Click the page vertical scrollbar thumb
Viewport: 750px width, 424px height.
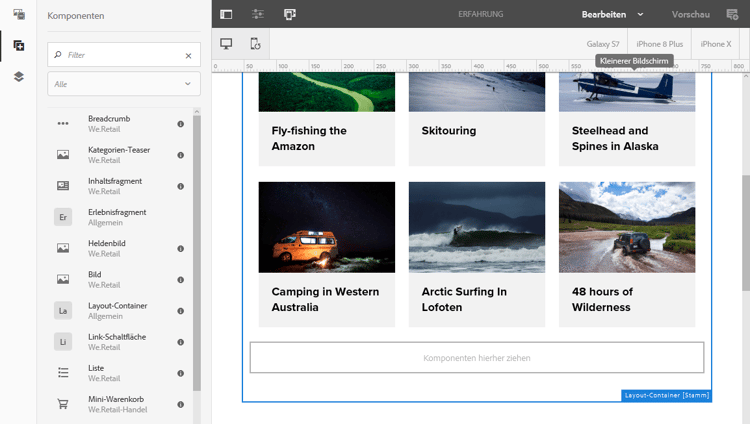coord(746,233)
